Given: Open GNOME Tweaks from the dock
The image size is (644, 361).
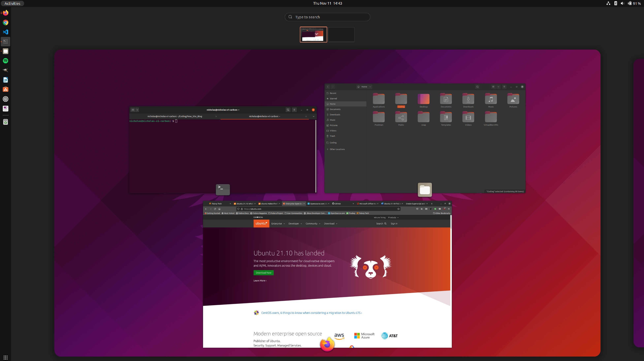Looking at the screenshot, I should point(5,109).
